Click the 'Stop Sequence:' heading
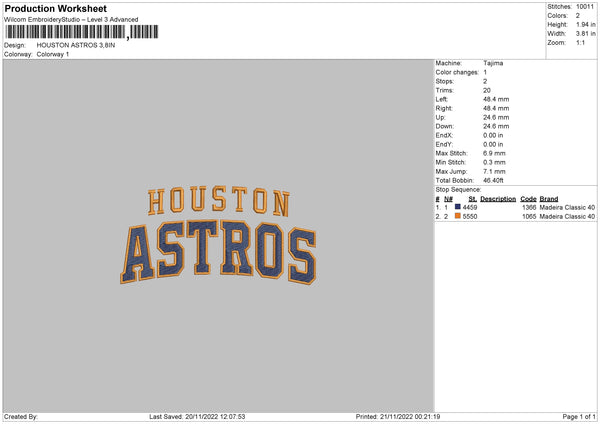The image size is (600, 424). pyautogui.click(x=458, y=189)
